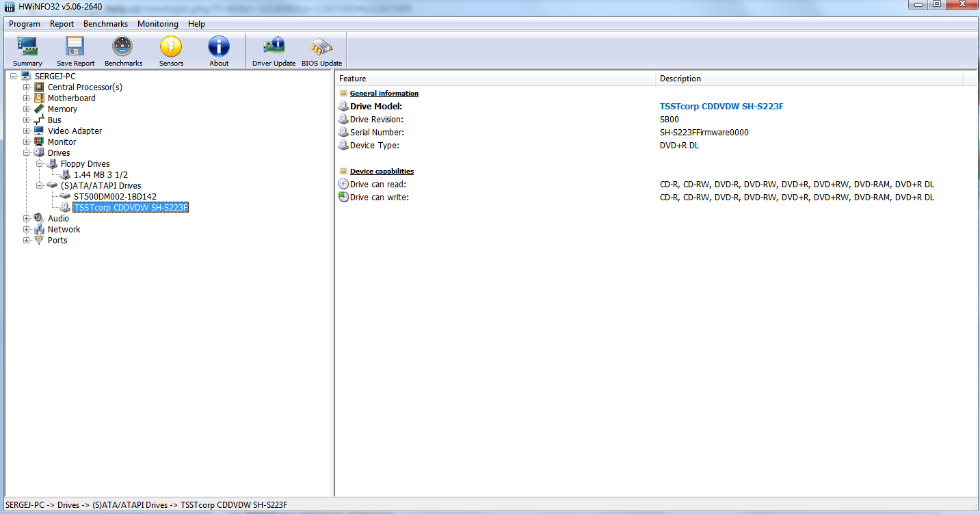The height and width of the screenshot is (514, 980).
Task: Open the Report menu
Action: click(62, 24)
